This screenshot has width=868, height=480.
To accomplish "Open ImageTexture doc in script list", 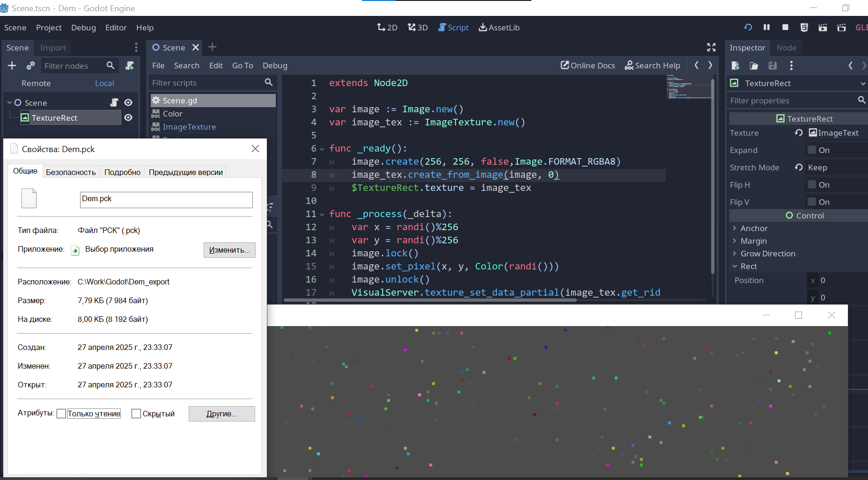I will pyautogui.click(x=189, y=127).
